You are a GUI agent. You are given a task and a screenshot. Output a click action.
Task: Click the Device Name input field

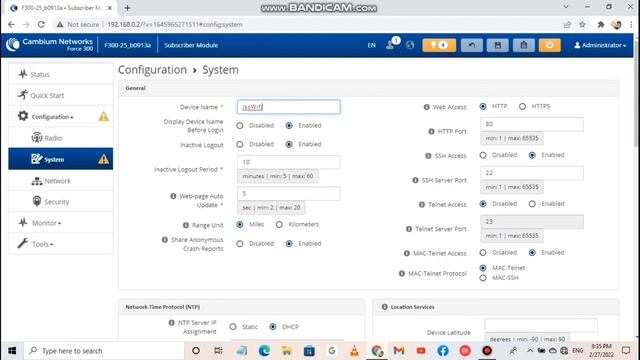click(289, 107)
